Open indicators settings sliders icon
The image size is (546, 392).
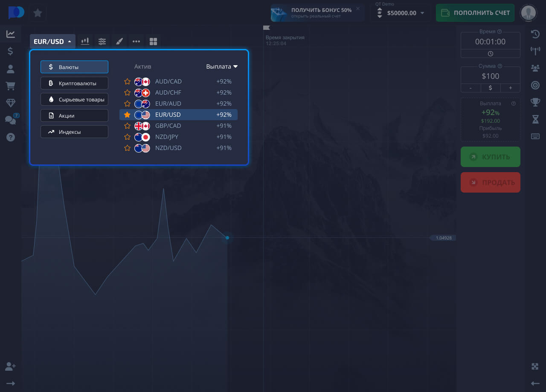pos(102,41)
